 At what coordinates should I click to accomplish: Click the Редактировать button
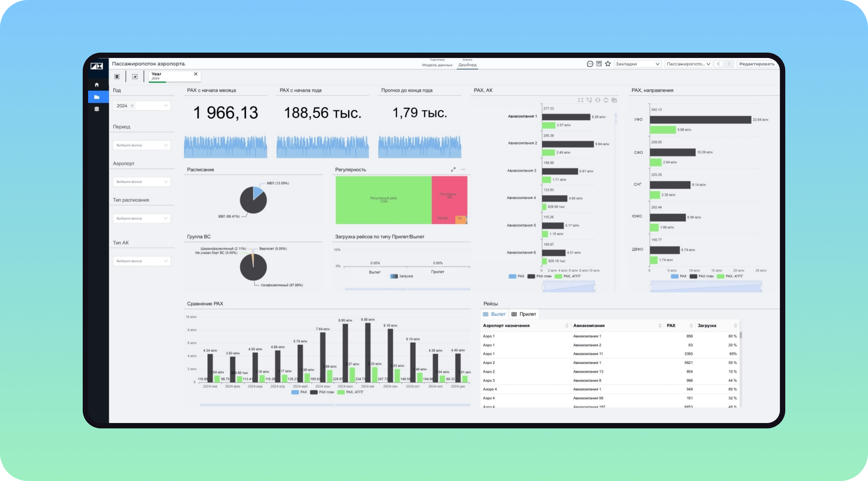(757, 64)
